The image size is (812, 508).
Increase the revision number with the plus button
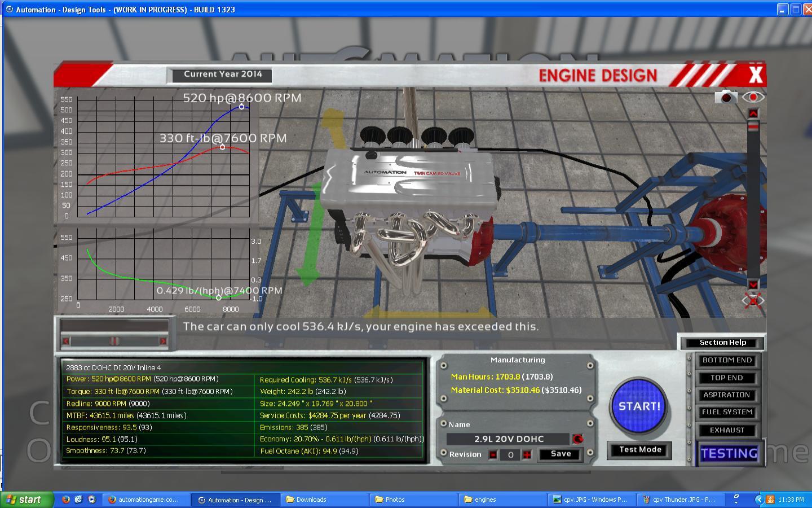527,455
